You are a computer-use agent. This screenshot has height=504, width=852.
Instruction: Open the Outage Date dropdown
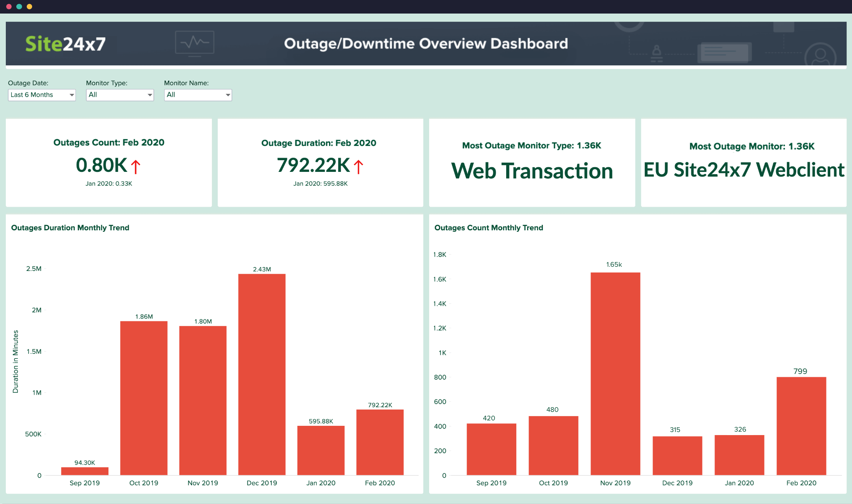click(x=42, y=95)
